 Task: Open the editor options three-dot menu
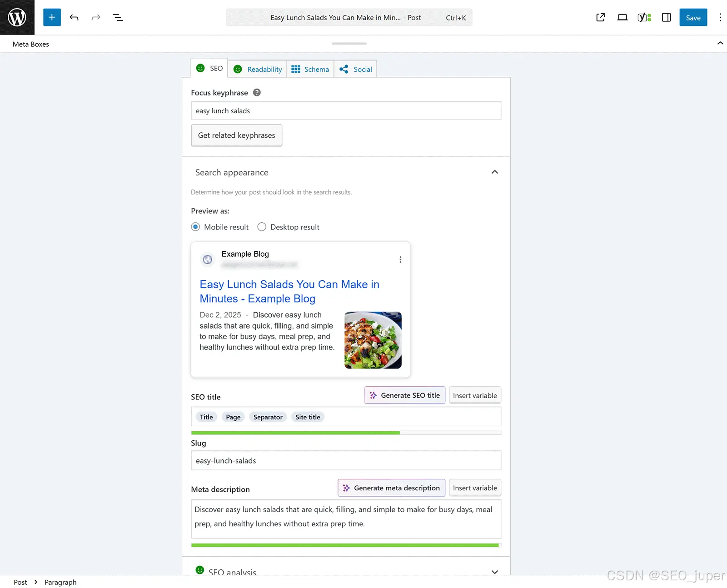click(720, 17)
